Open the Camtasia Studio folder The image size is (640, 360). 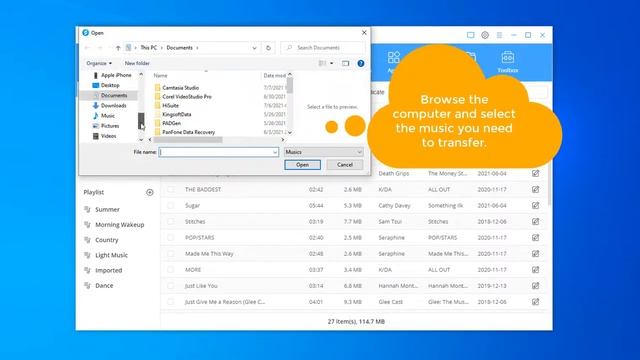(x=180, y=88)
